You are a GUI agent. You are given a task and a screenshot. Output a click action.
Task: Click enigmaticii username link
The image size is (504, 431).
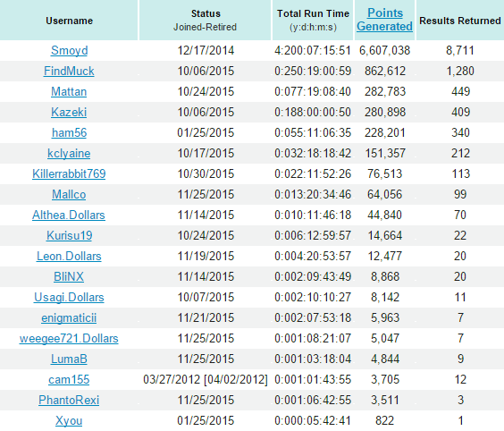(x=69, y=318)
